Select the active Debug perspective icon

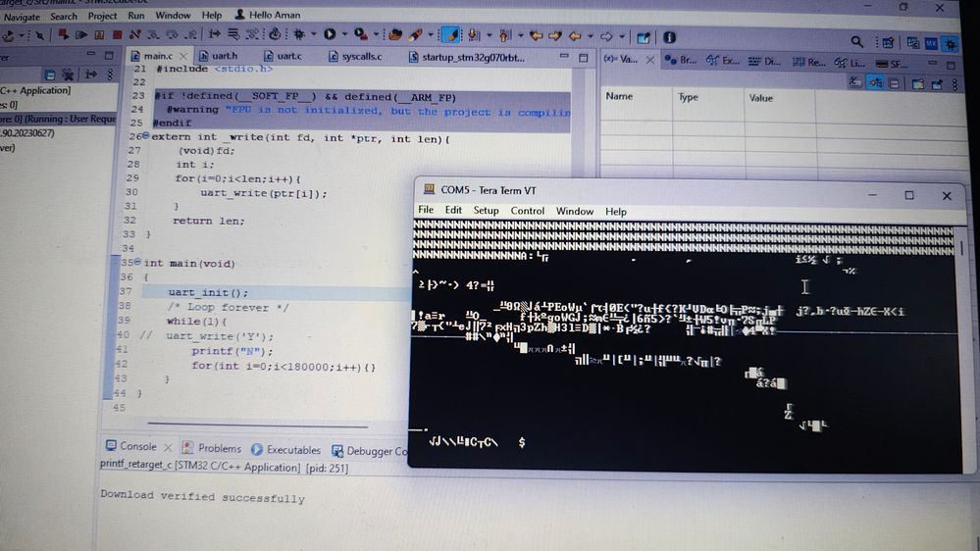pos(951,44)
